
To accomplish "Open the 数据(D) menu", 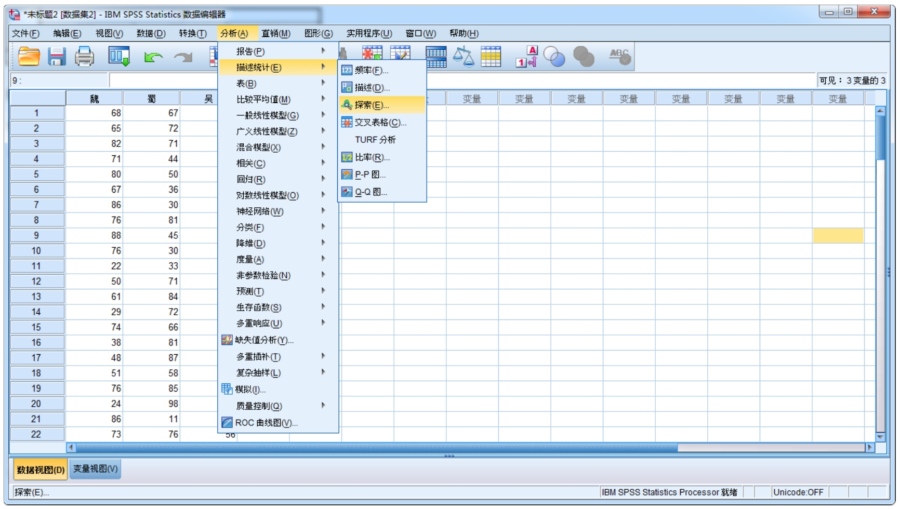I will [x=151, y=33].
